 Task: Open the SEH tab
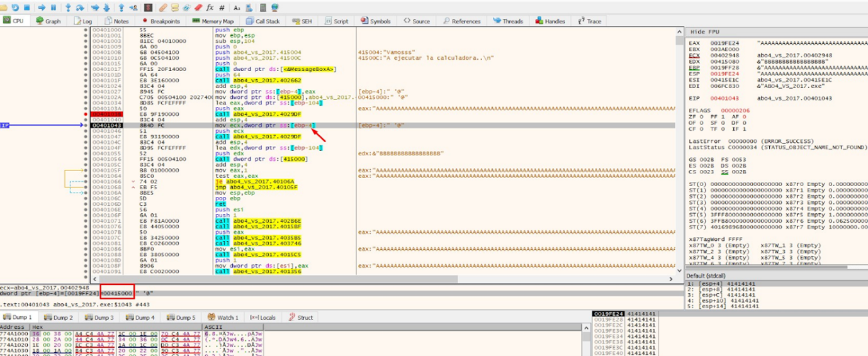(x=302, y=21)
